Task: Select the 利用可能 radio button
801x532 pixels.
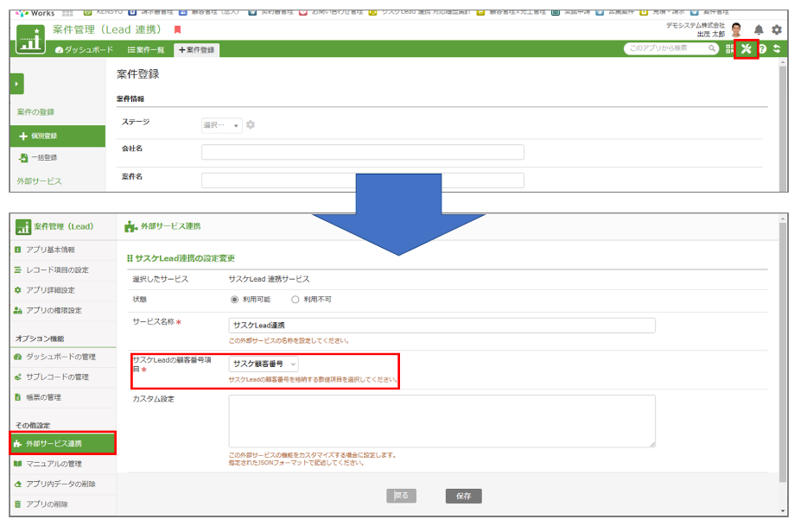Action: (x=234, y=300)
